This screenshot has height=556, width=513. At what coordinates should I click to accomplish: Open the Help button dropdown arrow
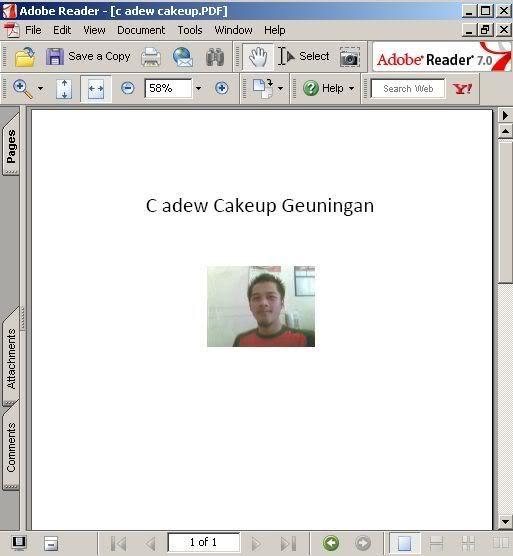point(351,88)
